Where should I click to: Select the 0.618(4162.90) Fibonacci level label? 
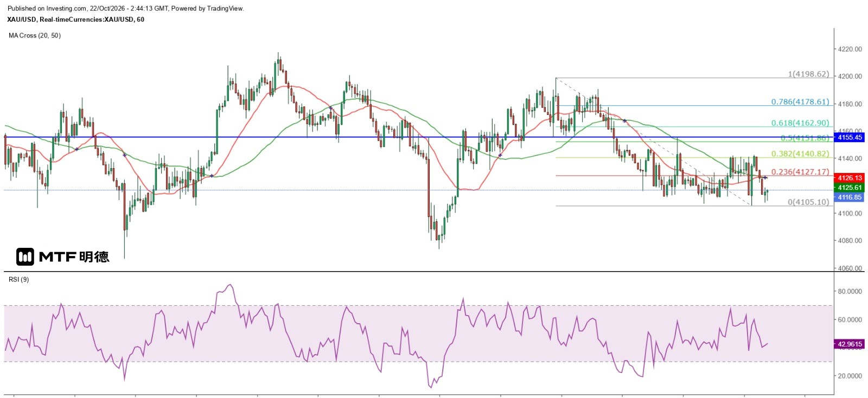coord(800,123)
